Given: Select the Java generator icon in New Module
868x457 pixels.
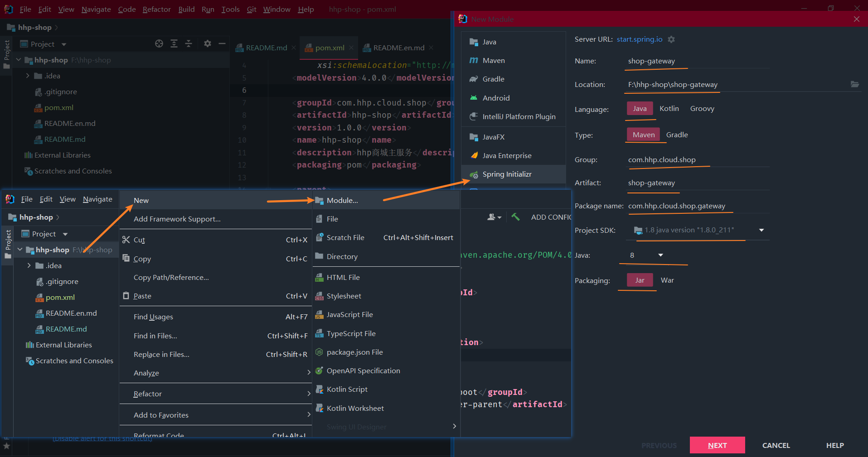Looking at the screenshot, I should (x=474, y=42).
